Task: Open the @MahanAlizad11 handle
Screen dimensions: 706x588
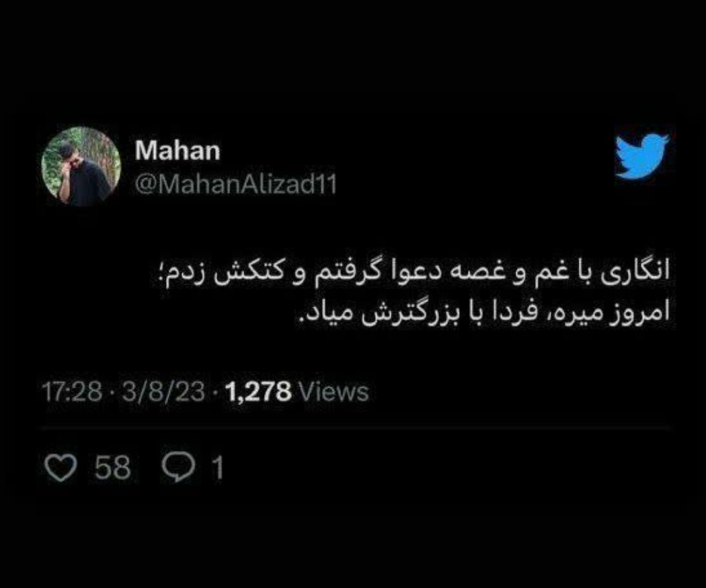Action: coord(235,184)
